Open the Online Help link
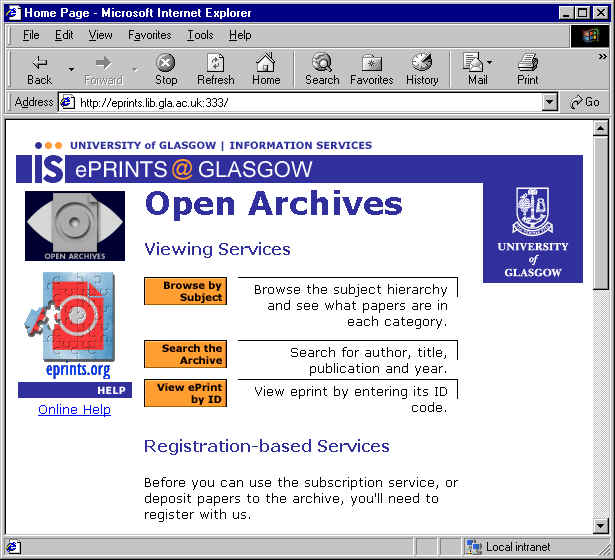The height and width of the screenshot is (560, 615). 74,409
